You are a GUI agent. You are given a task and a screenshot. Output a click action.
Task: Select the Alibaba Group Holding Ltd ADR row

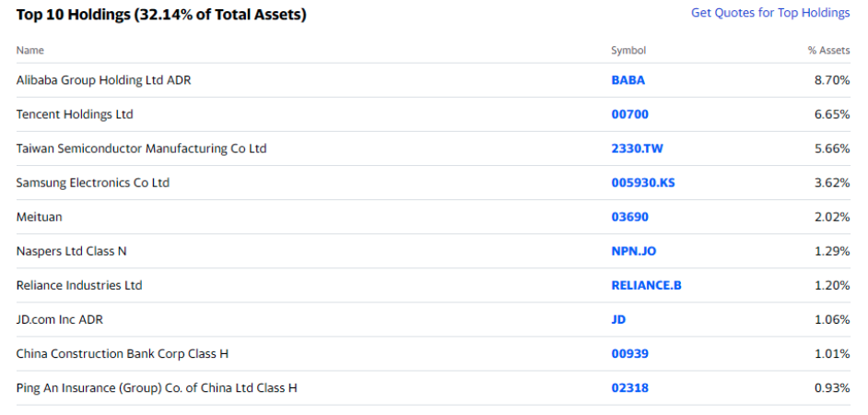click(x=433, y=80)
